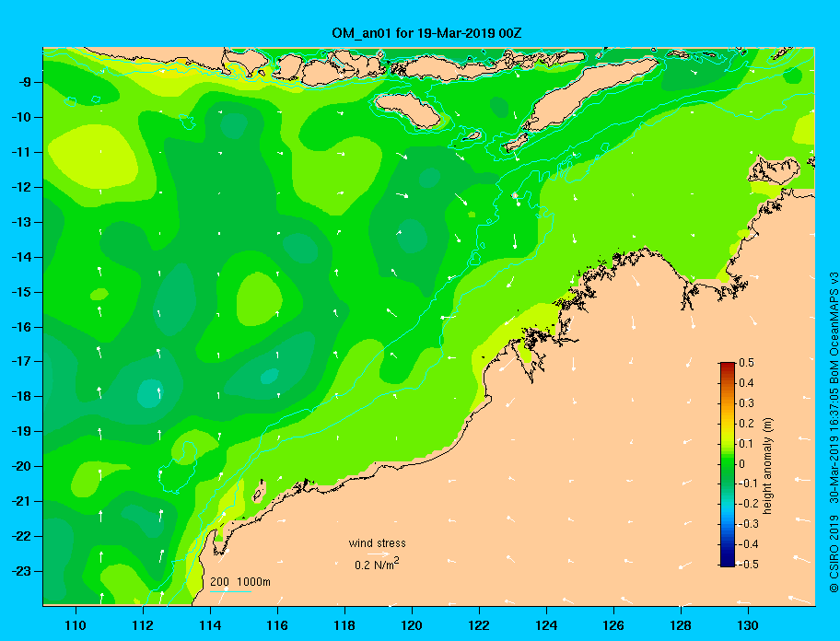The width and height of the screenshot is (840, 641).
Task: Click the latitude label -14
Action: [21, 257]
